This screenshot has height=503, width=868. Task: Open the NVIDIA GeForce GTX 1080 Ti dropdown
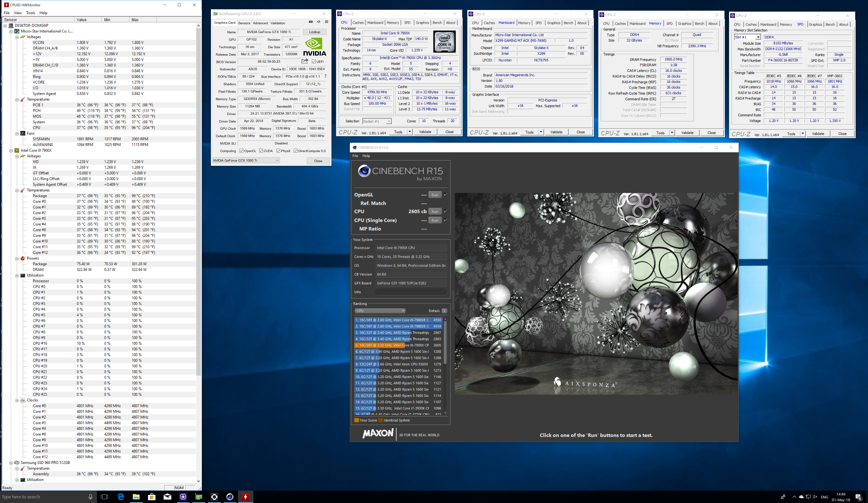coord(246,160)
